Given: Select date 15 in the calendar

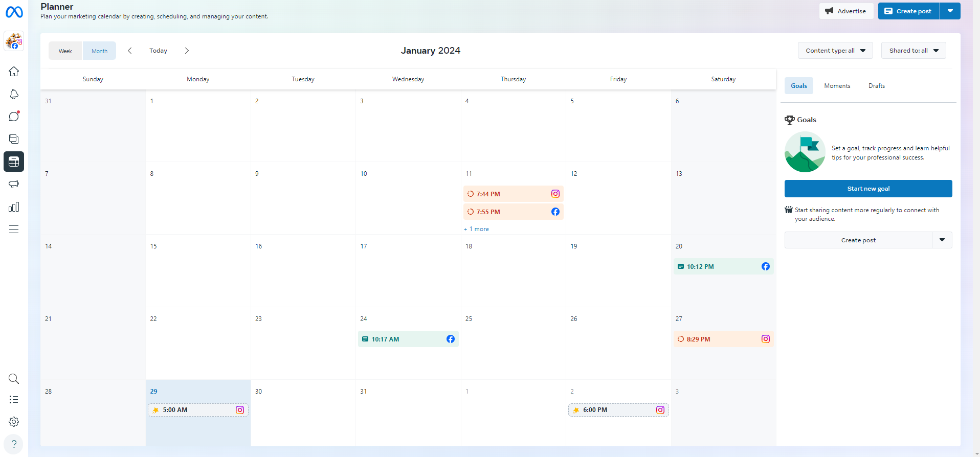Looking at the screenshot, I should 153,246.
